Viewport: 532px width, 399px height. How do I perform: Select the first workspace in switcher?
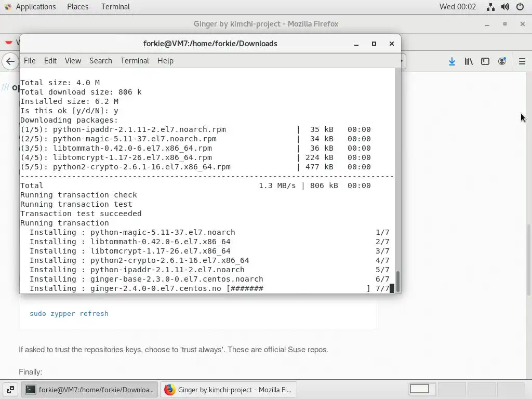422,389
